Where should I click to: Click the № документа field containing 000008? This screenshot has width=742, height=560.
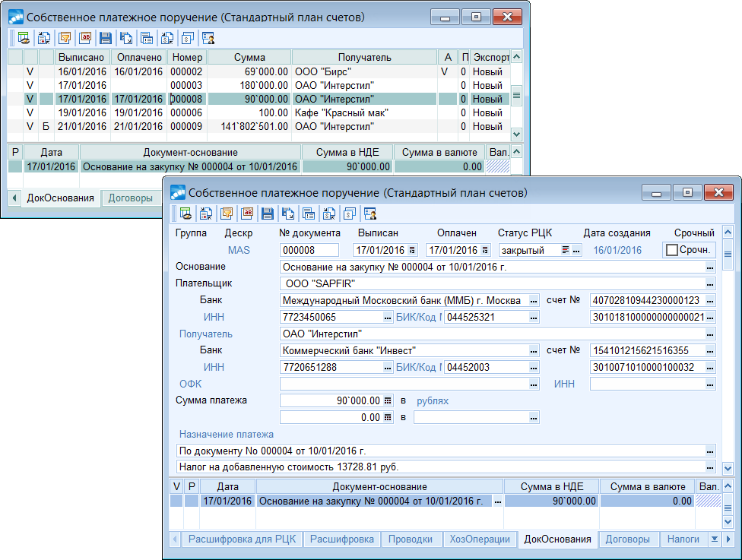pyautogui.click(x=309, y=250)
